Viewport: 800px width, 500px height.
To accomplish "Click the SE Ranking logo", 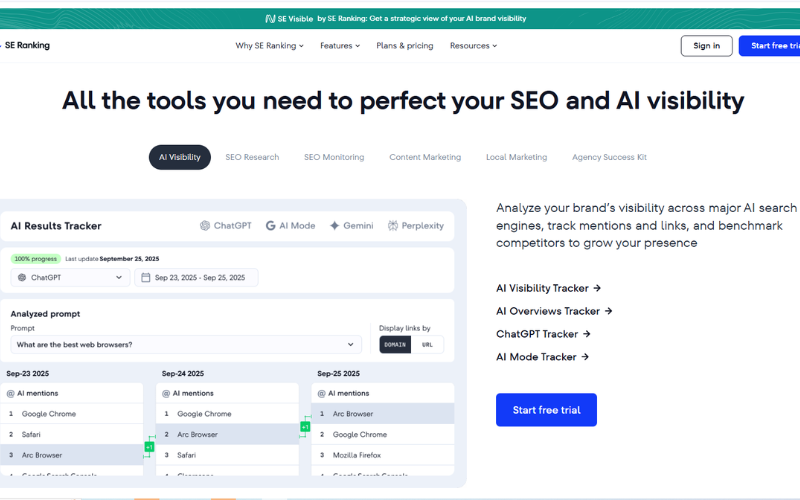I will click(26, 45).
